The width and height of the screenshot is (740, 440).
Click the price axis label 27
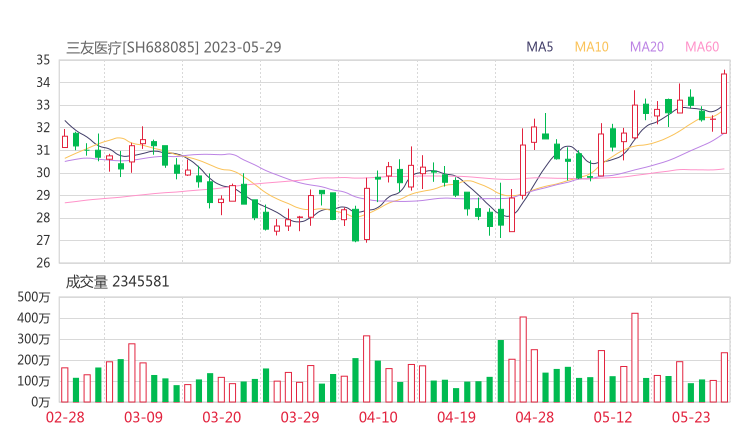coord(43,240)
